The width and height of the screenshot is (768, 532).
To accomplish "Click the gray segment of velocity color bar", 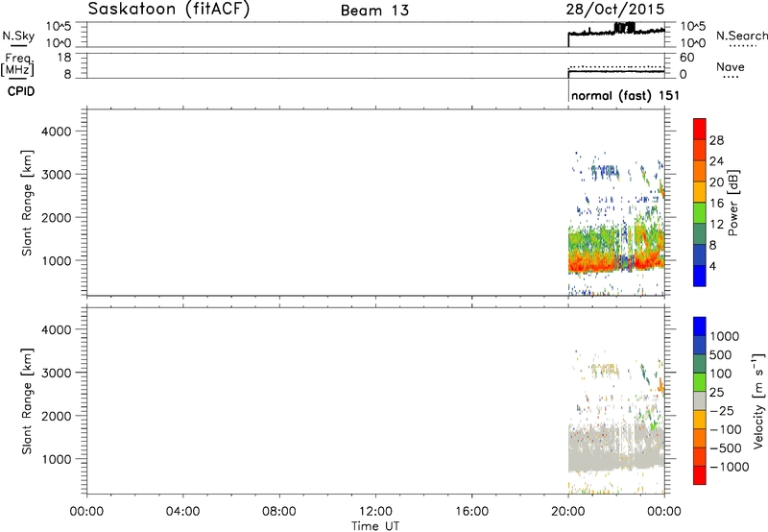I will (x=700, y=400).
